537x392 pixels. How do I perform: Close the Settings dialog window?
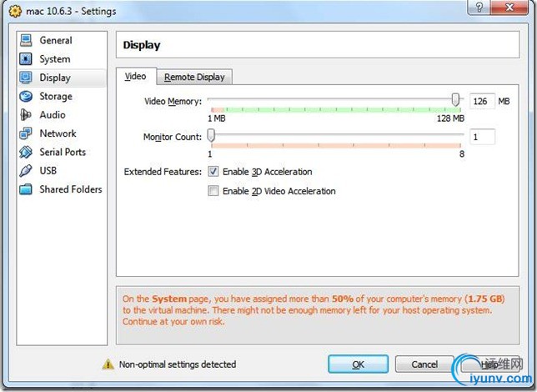509,8
